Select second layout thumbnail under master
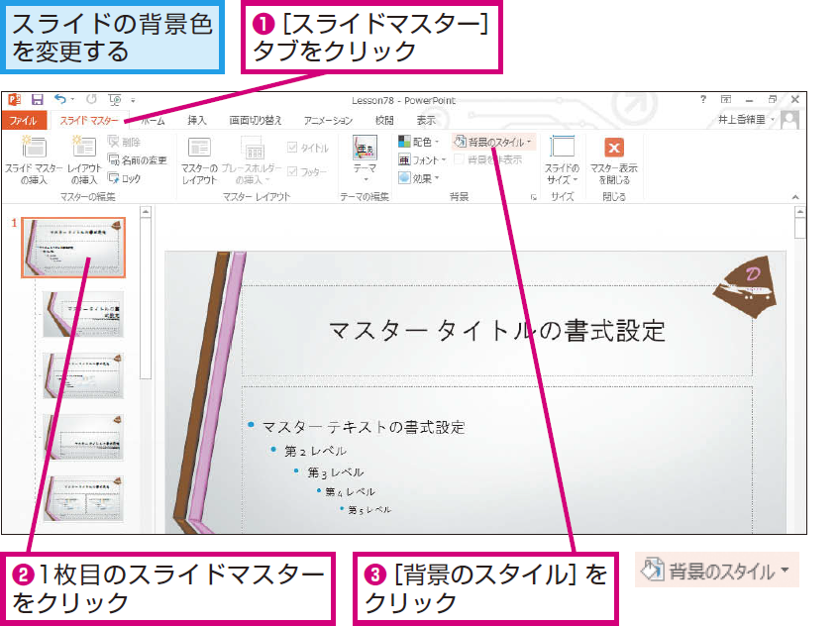840x626 pixels. [x=83, y=314]
